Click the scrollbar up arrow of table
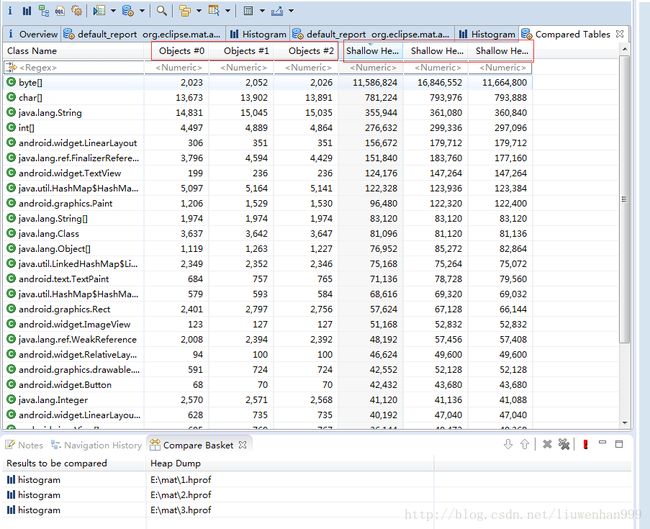 tap(625, 50)
